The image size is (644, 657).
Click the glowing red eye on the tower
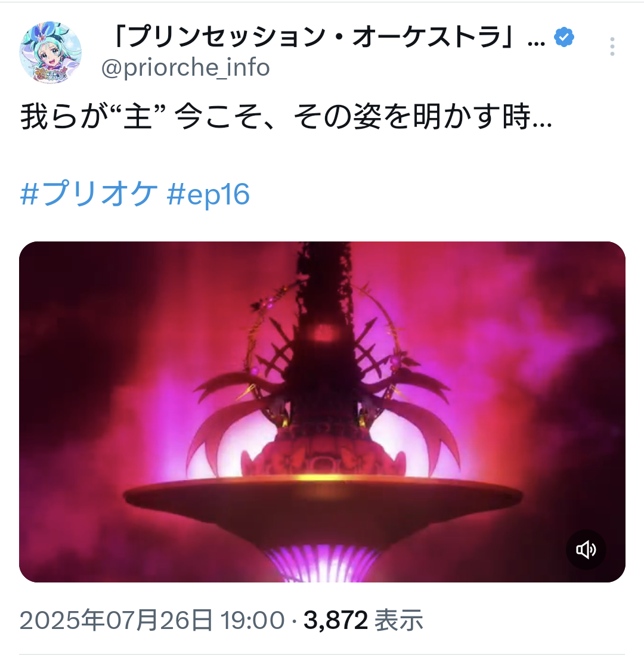click(x=322, y=333)
